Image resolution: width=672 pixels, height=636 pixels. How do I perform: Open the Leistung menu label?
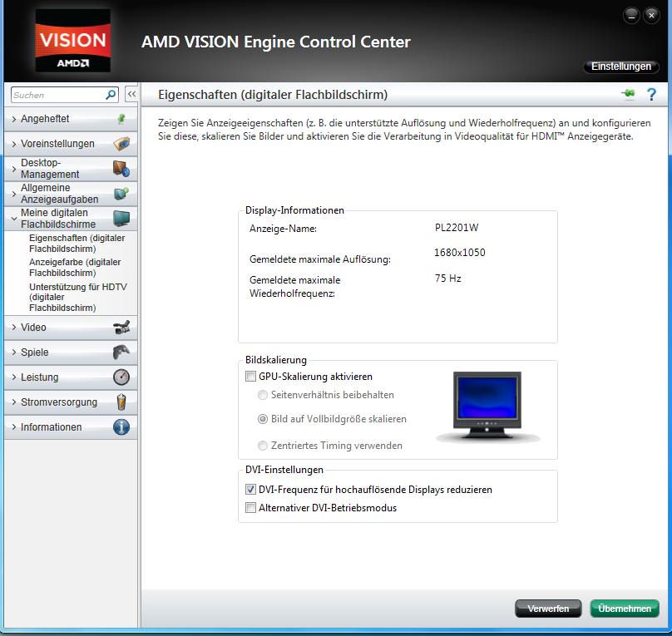click(x=39, y=377)
